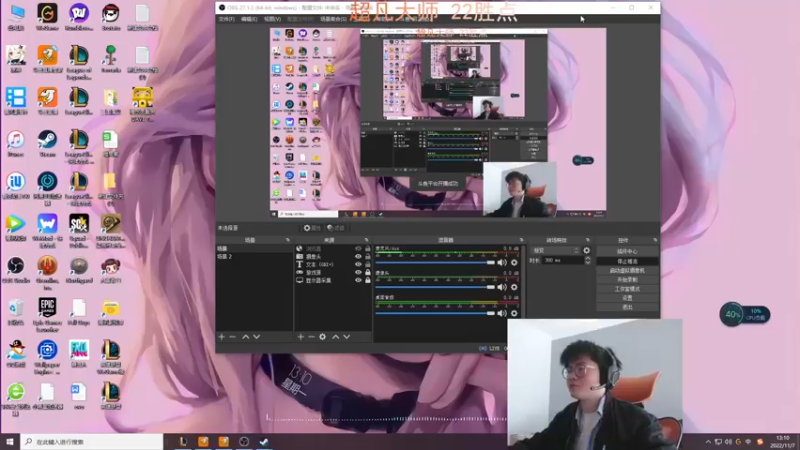Screen dimensions: 800x450
Task: Click the 停止推流 button
Action: (627, 261)
